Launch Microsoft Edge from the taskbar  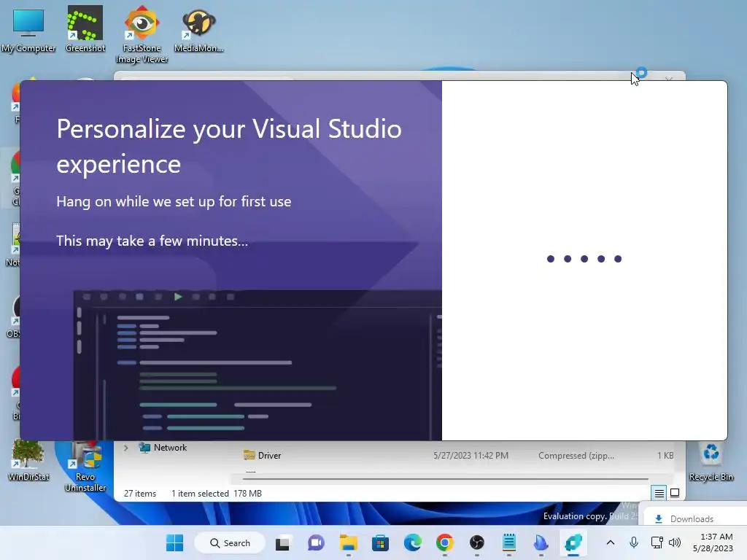coord(413,542)
